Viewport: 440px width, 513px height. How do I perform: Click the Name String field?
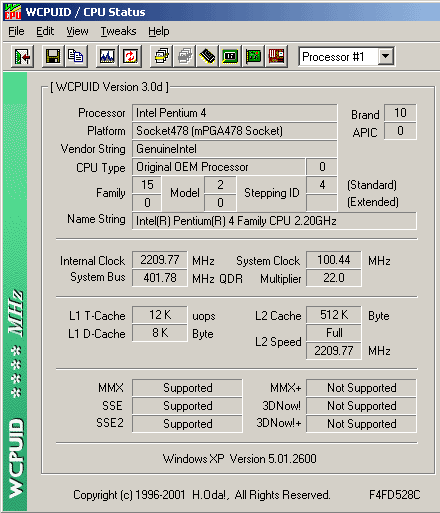point(274,221)
